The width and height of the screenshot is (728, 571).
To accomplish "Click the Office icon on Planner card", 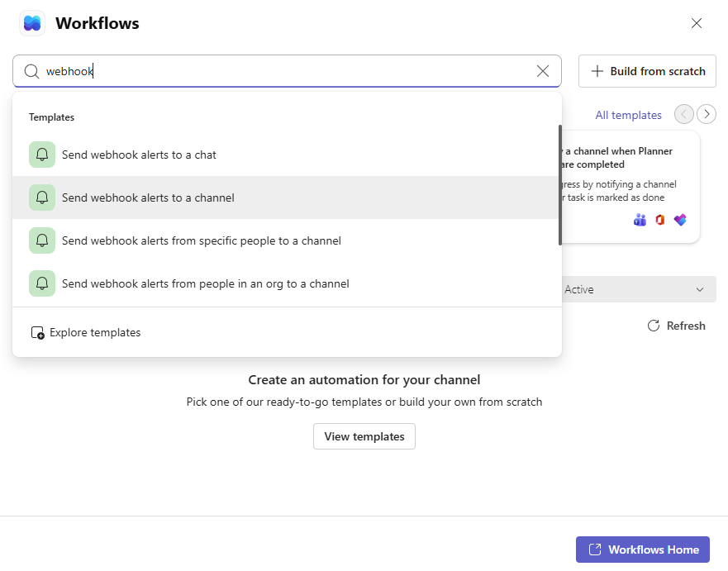I will click(659, 220).
